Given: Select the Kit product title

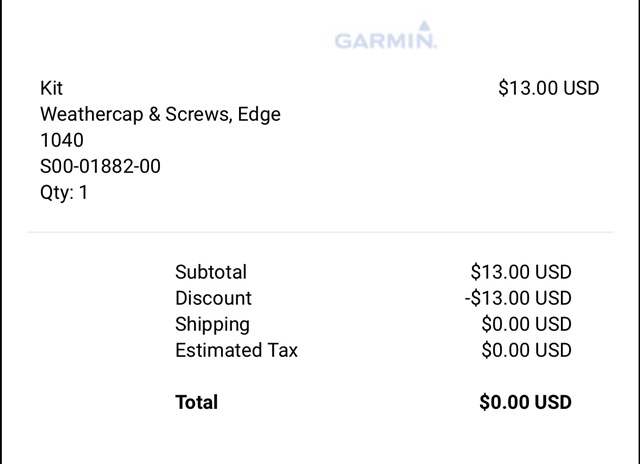Looking at the screenshot, I should [51, 88].
